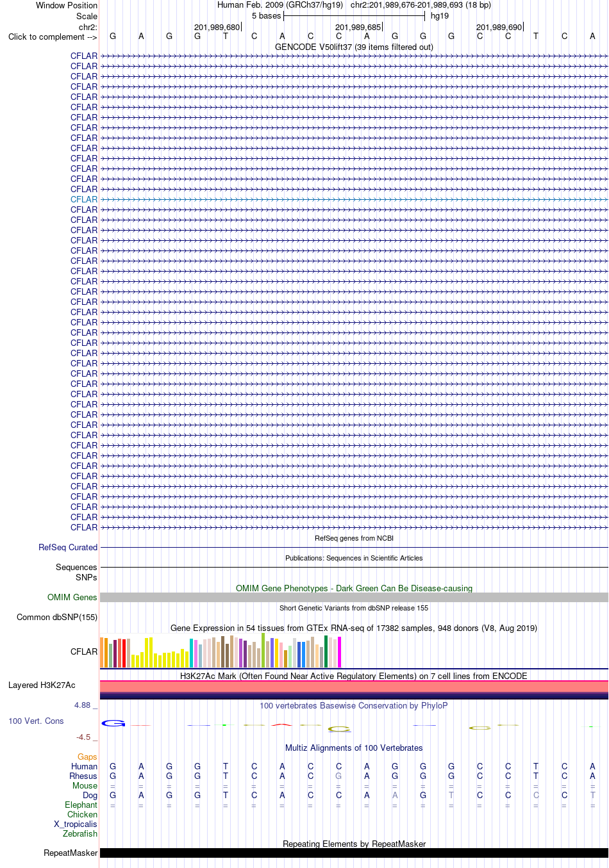The height and width of the screenshot is (868, 609).
Task: Select the Human species label
Action: pyautogui.click(x=85, y=766)
